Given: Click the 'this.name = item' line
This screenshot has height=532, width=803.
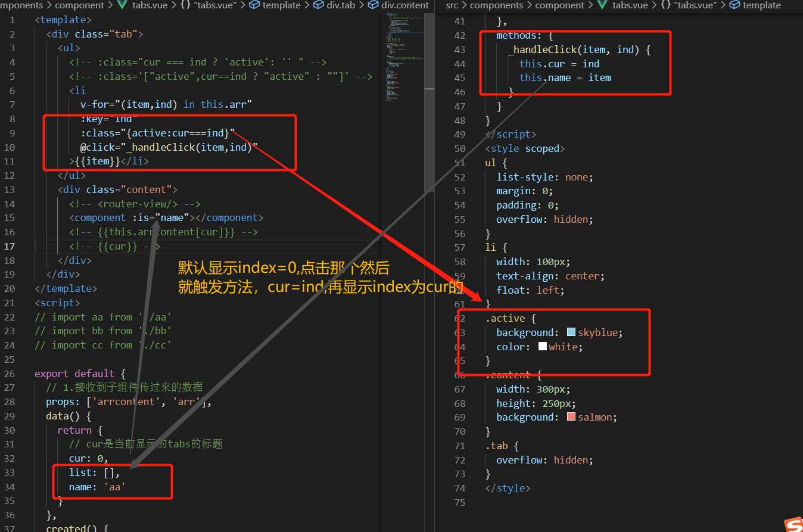Looking at the screenshot, I should pyautogui.click(x=565, y=77).
